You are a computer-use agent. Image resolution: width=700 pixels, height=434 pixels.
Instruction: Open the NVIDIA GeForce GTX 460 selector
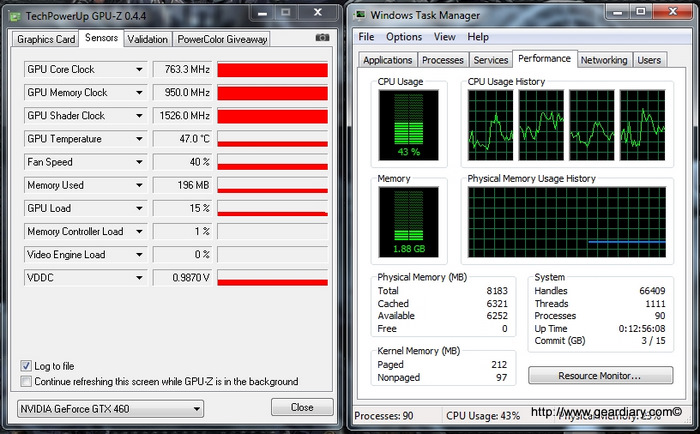pyautogui.click(x=110, y=409)
